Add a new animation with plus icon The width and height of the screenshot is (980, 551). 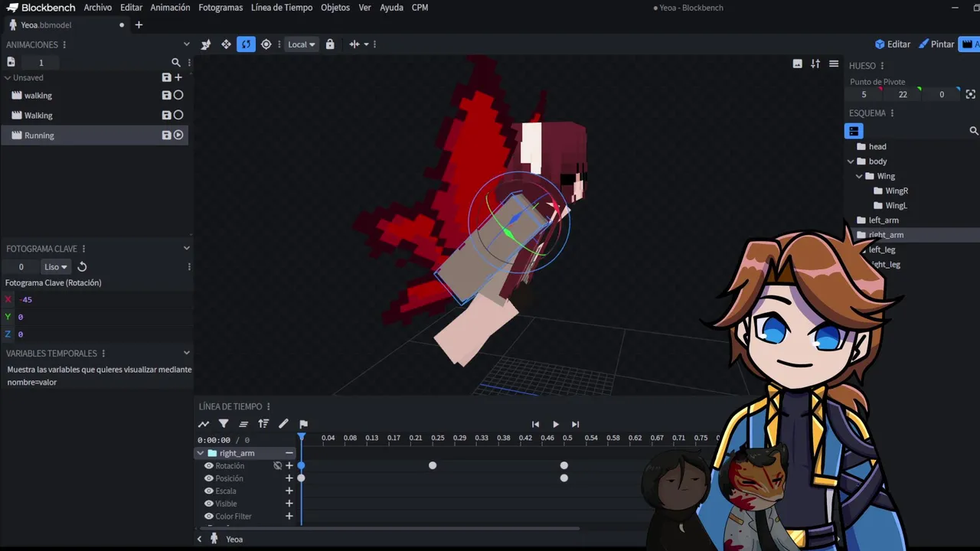pos(178,77)
